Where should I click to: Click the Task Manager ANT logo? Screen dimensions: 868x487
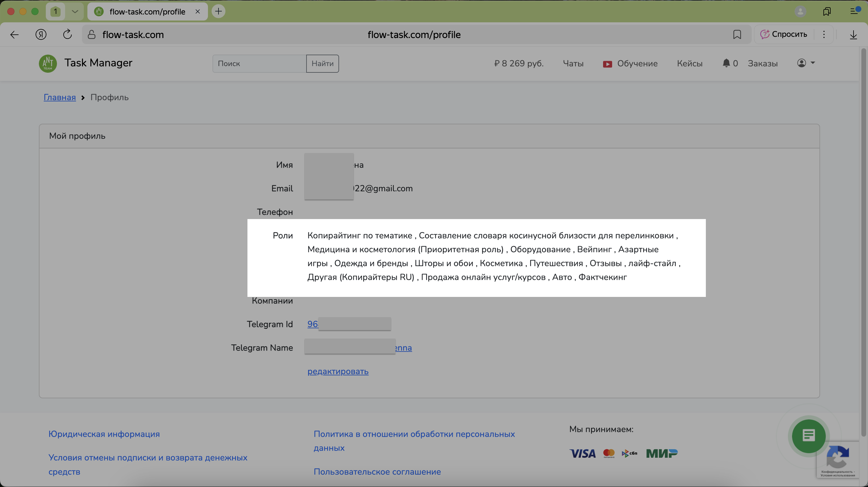[48, 63]
